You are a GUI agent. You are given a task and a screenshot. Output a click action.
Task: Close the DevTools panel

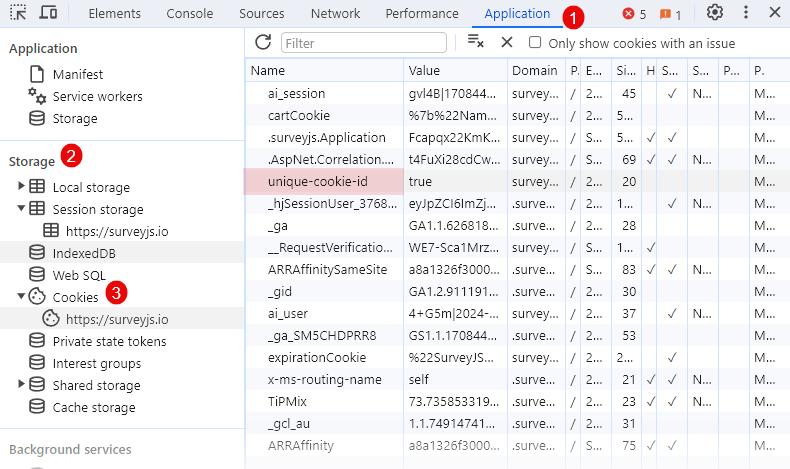coord(775,12)
